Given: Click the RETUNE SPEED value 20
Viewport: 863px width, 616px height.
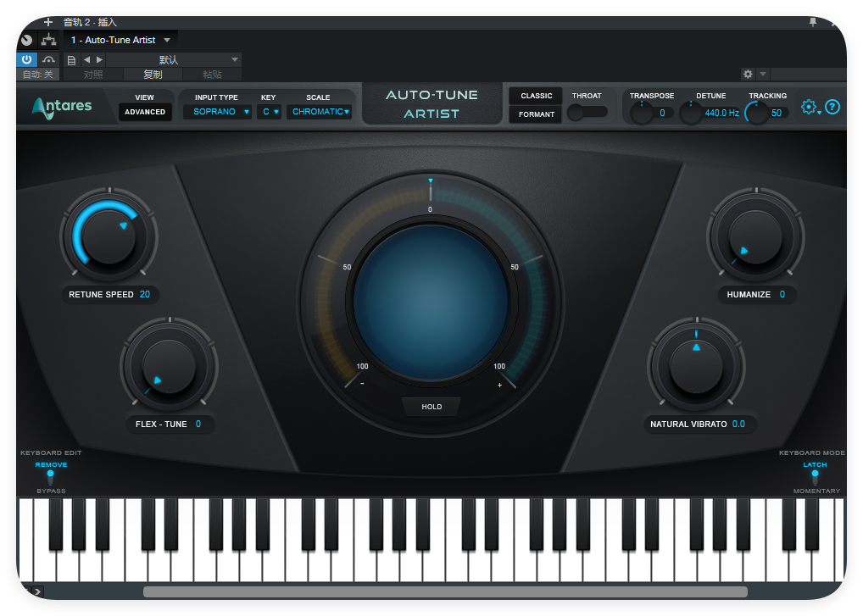Looking at the screenshot, I should (145, 294).
